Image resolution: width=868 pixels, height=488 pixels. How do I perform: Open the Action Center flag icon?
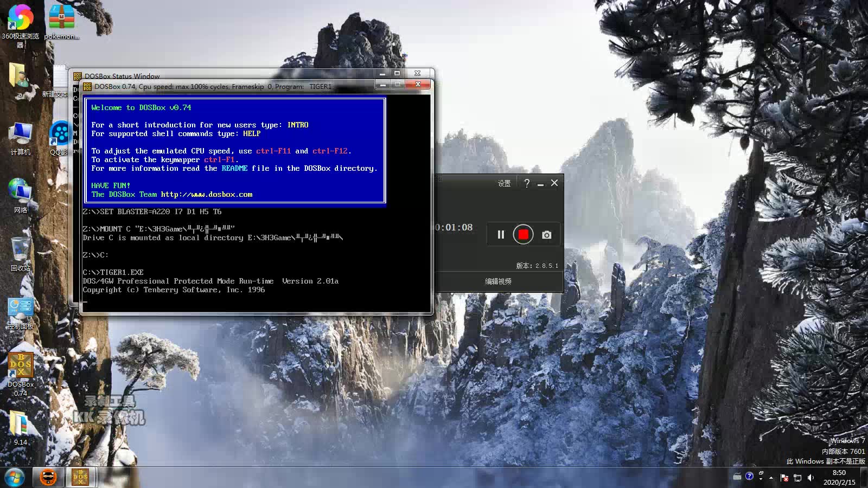(x=784, y=478)
